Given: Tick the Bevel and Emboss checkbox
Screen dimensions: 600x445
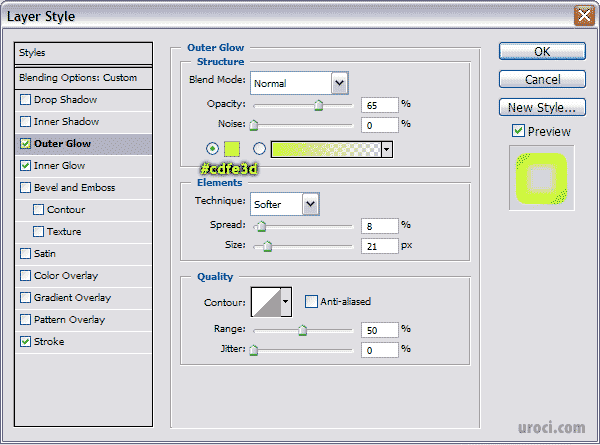Looking at the screenshot, I should tap(25, 188).
